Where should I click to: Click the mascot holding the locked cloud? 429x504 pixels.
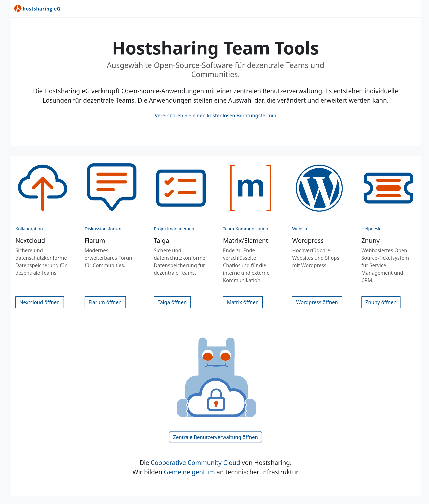(x=216, y=377)
